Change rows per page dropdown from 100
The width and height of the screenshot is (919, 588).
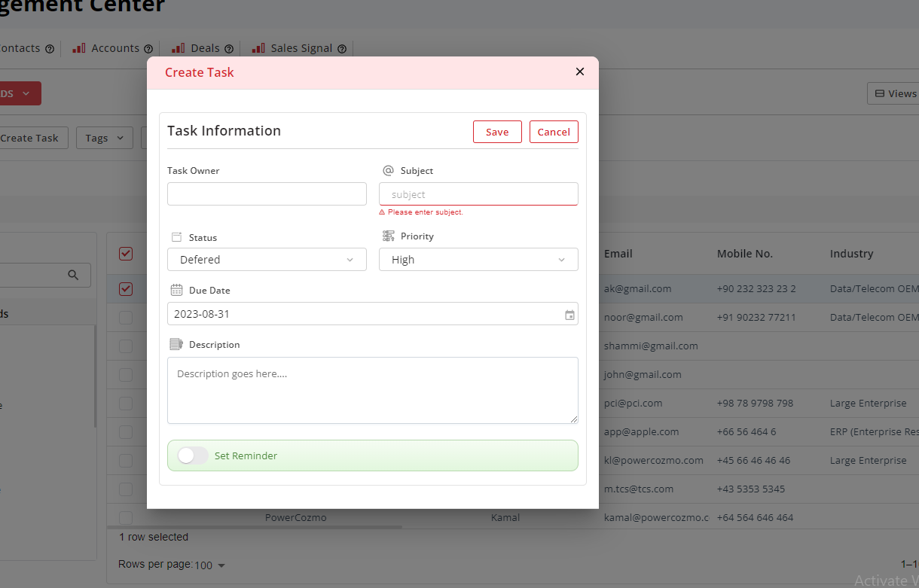click(x=210, y=565)
